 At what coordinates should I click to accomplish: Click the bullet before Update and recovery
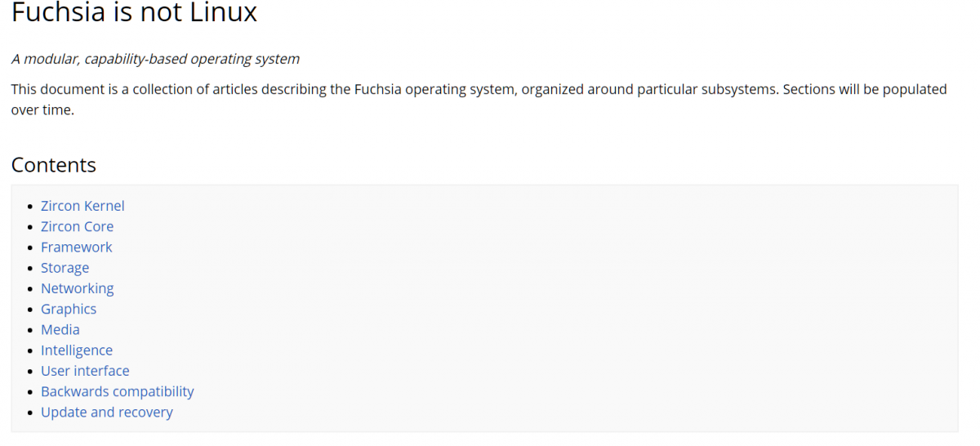click(x=30, y=413)
